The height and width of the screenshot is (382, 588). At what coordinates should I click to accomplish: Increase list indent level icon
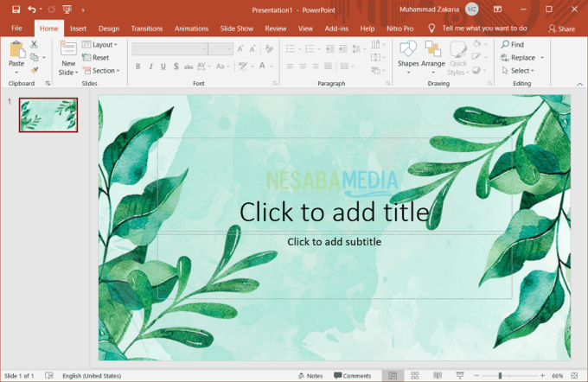click(342, 48)
